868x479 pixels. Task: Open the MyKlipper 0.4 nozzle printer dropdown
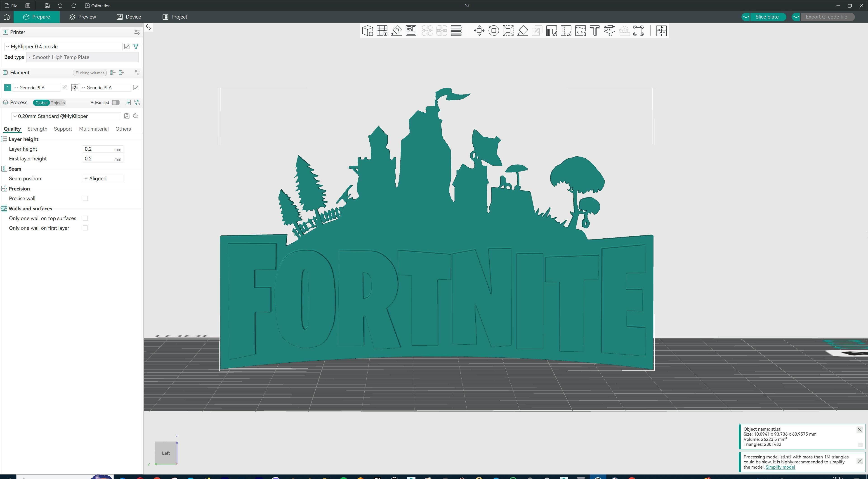(x=63, y=47)
